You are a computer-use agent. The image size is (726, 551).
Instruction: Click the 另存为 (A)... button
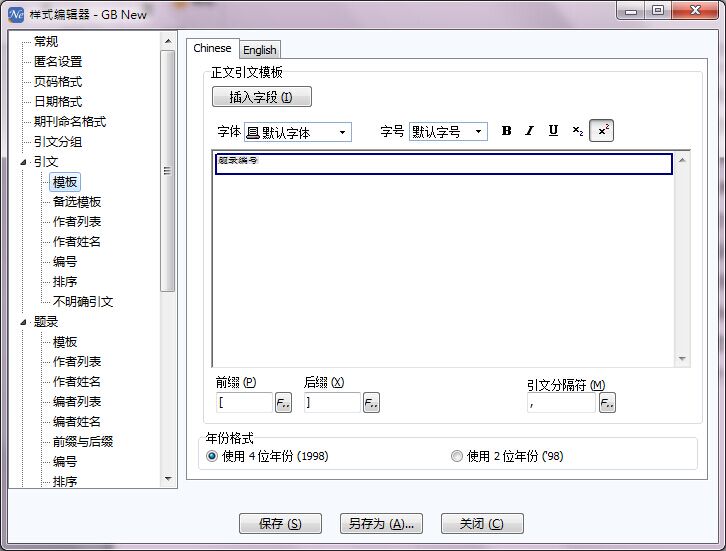tap(381, 524)
